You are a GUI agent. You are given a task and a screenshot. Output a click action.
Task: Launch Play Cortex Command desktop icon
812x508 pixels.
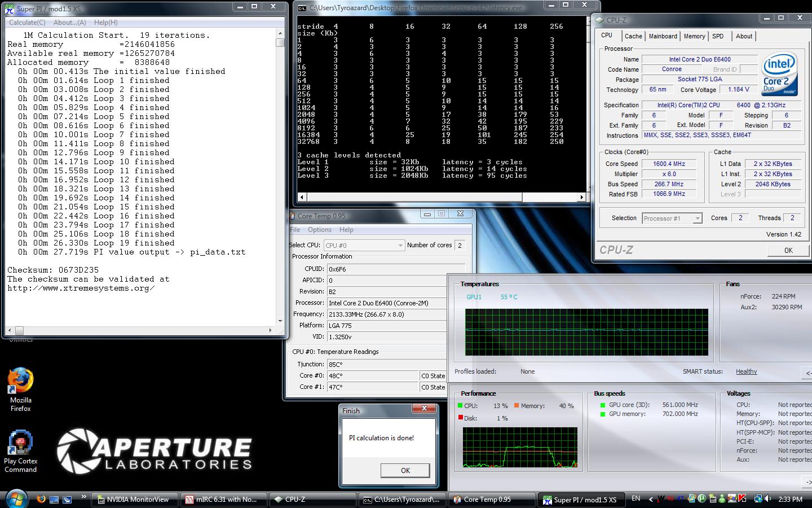(x=20, y=444)
